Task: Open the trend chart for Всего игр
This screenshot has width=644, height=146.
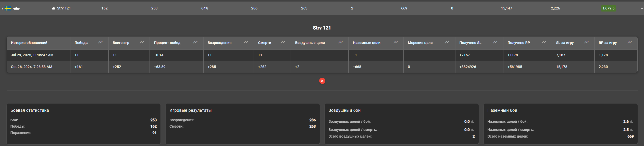Action: click(x=142, y=42)
